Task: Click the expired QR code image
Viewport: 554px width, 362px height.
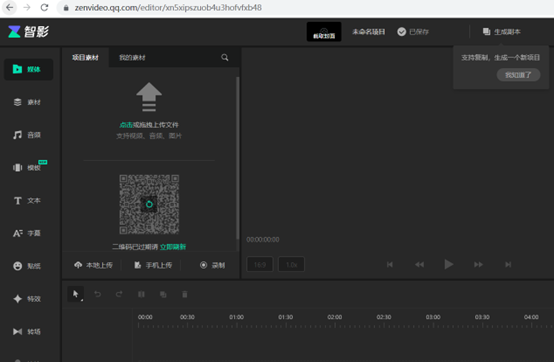Action: (x=149, y=204)
